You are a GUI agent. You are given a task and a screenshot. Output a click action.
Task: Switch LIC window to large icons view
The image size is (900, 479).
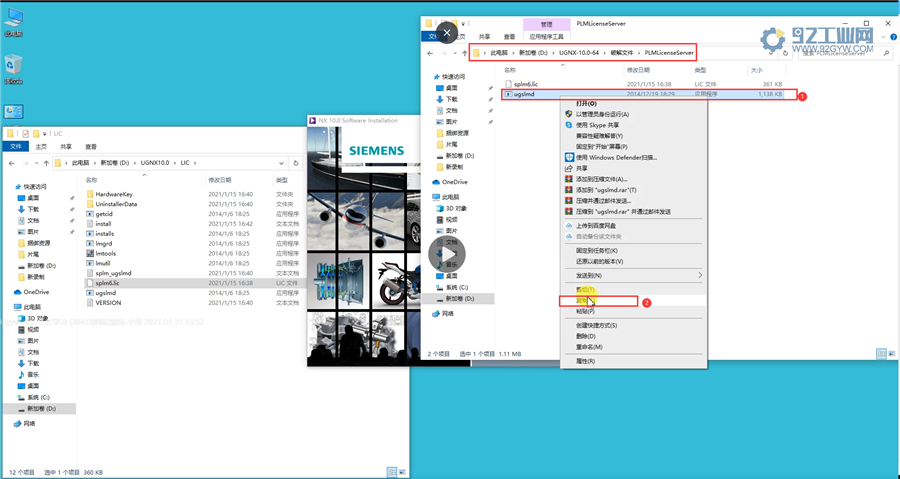[402, 472]
